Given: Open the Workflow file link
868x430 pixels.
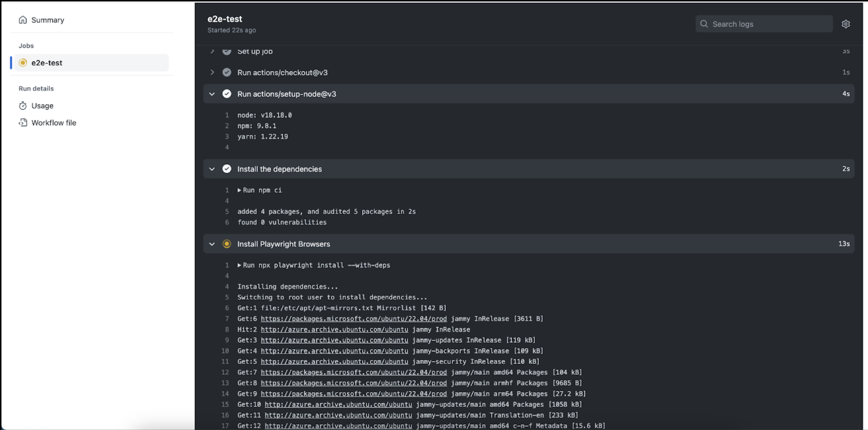Looking at the screenshot, I should point(54,123).
